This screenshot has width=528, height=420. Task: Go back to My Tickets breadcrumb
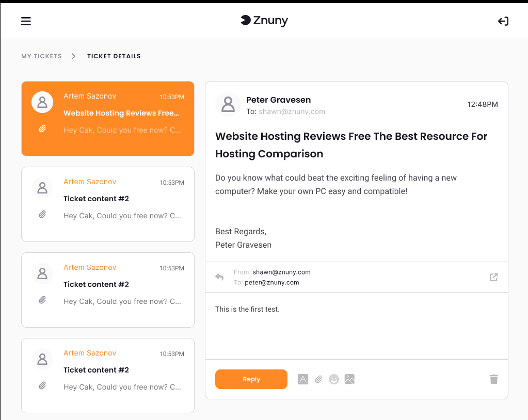click(41, 56)
